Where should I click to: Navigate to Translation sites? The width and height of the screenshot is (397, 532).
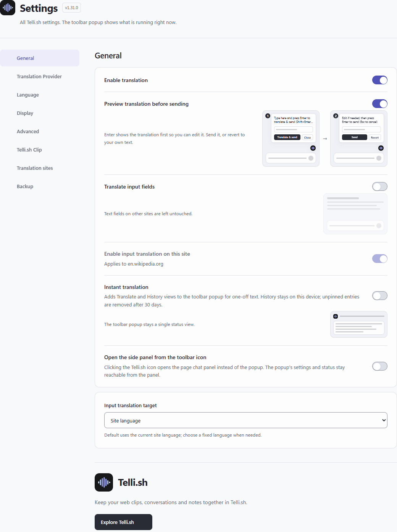point(40,168)
